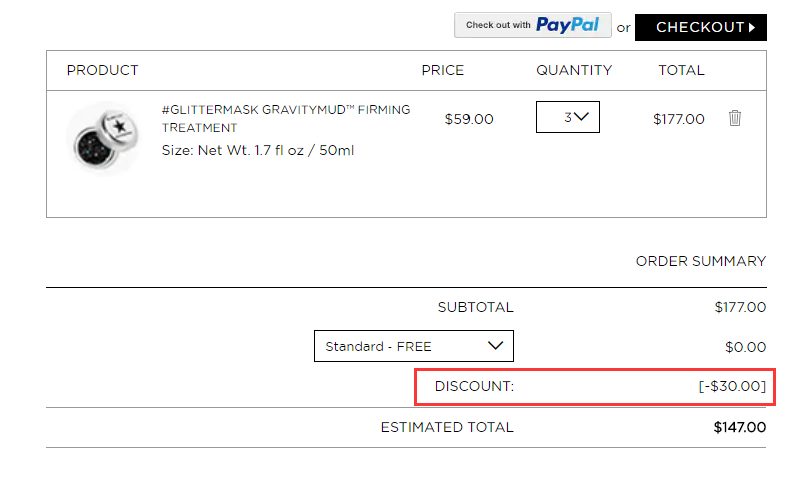This screenshot has width=790, height=477.
Task: Click the size text Net Wt. 1.7 fl oz
Action: click(250, 150)
